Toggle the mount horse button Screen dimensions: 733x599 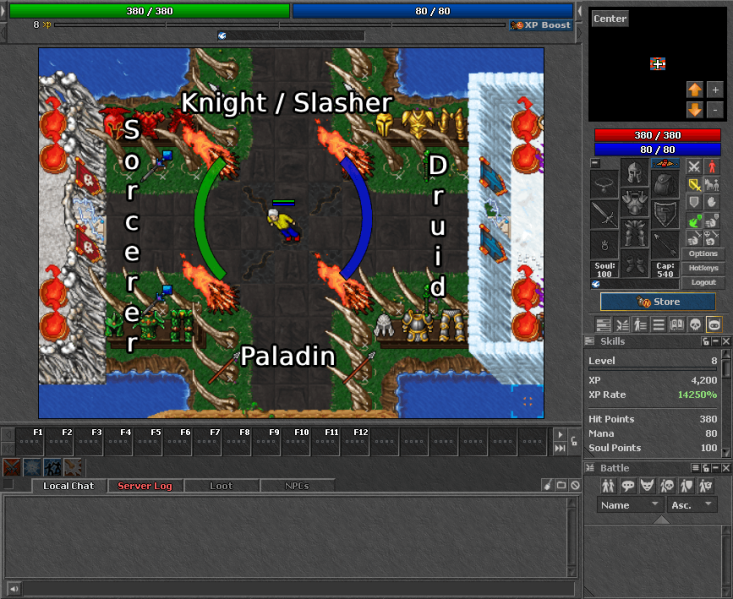click(712, 185)
